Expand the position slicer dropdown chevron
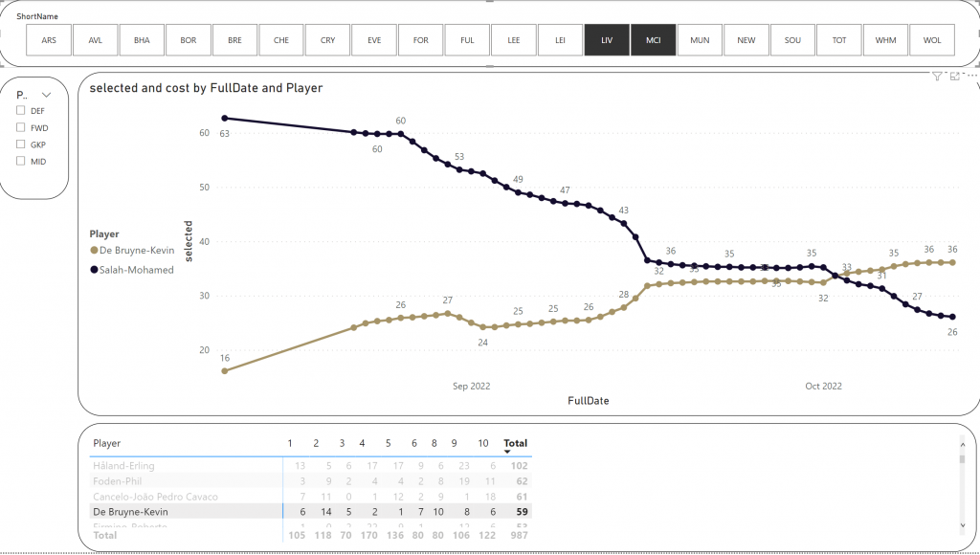 pos(47,95)
